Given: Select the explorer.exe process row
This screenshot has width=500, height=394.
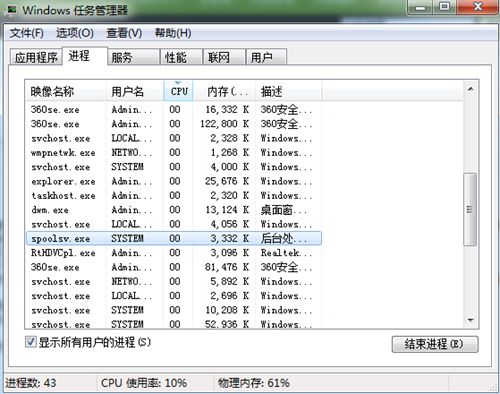Looking at the screenshot, I should 174,181.
